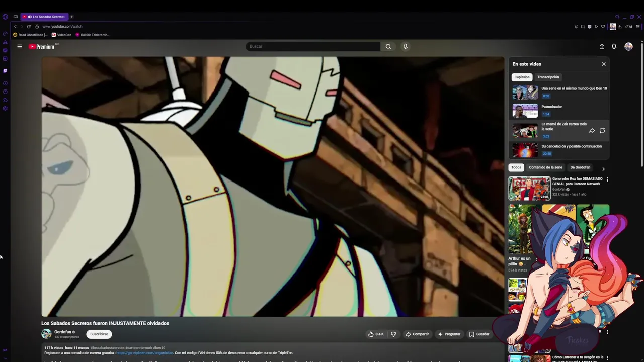Open the 'Read GhostBlade' bookmark
644x362 pixels.
click(30, 35)
